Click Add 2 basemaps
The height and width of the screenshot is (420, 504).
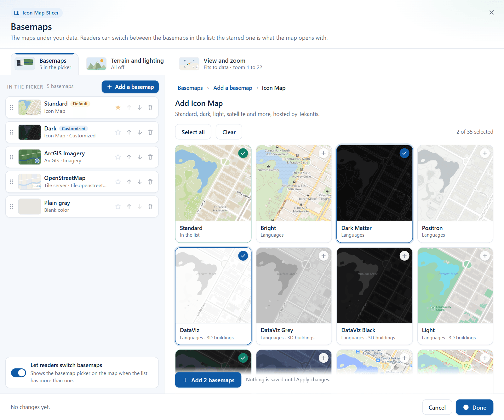point(208,380)
